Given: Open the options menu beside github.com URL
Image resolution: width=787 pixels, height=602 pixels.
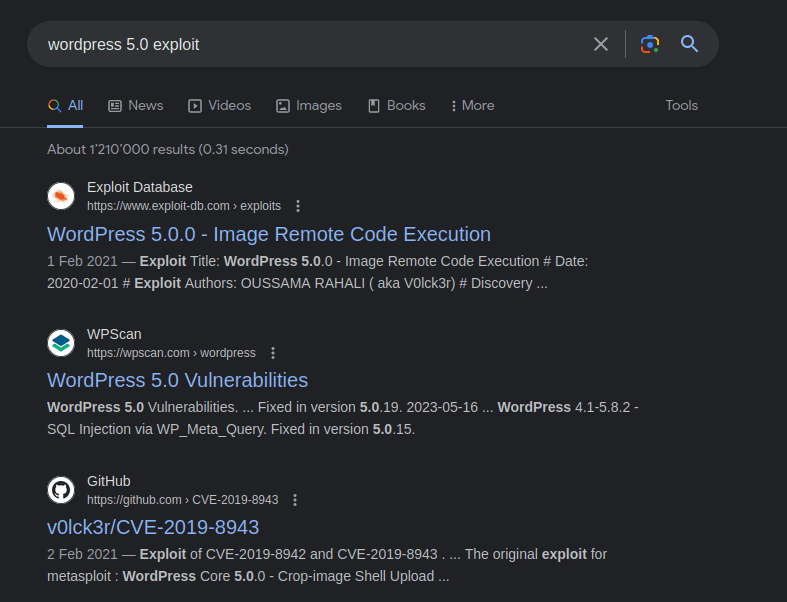Looking at the screenshot, I should (295, 500).
